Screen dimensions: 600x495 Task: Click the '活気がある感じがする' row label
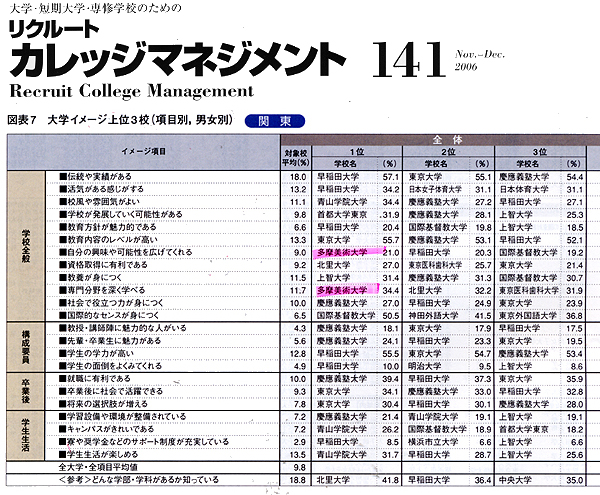click(101, 189)
